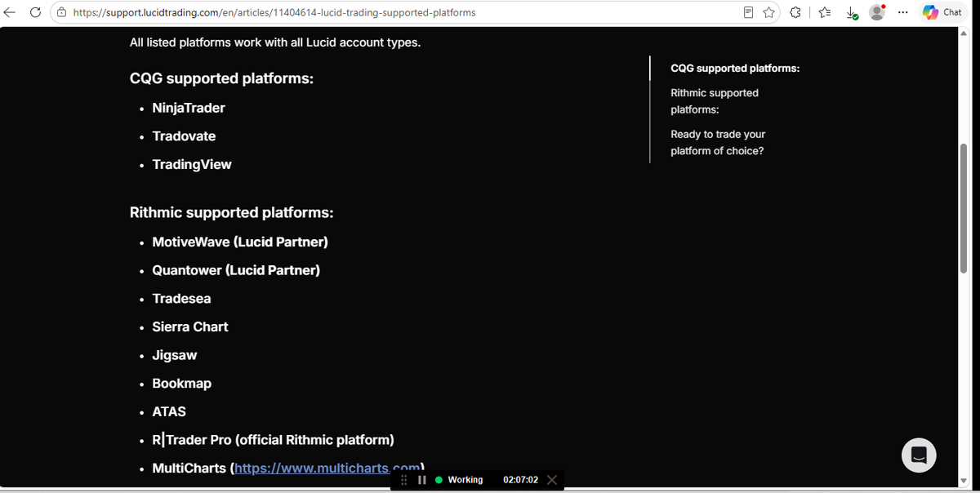This screenshot has width=980, height=493.
Task: Pause the recording timer
Action: 422,480
